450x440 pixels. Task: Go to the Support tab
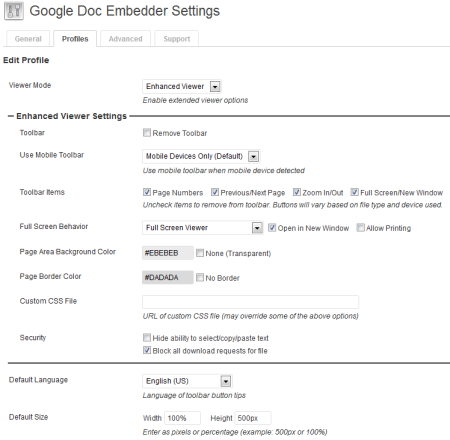(x=177, y=39)
